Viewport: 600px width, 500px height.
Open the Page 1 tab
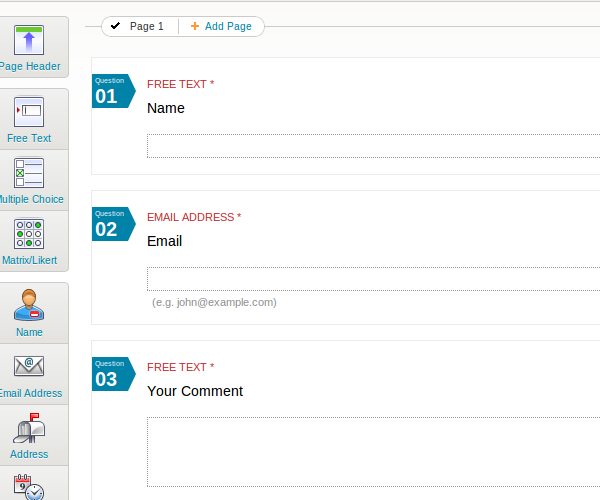pos(147,26)
